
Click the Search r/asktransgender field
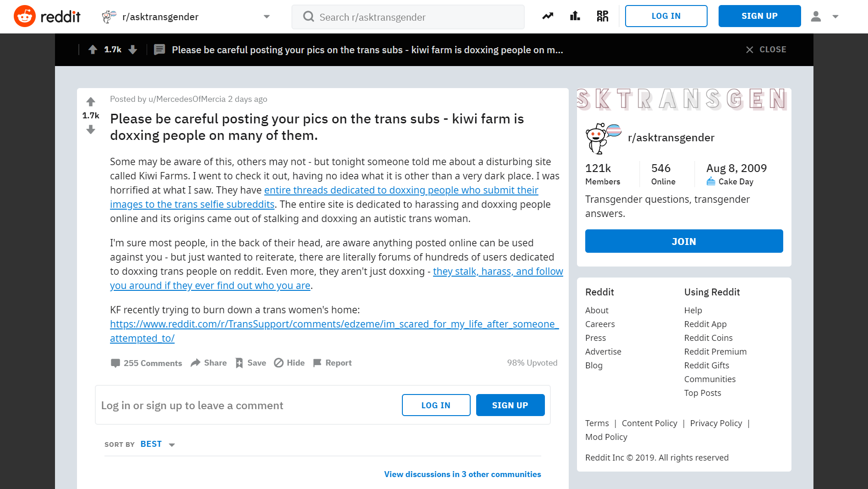[408, 17]
